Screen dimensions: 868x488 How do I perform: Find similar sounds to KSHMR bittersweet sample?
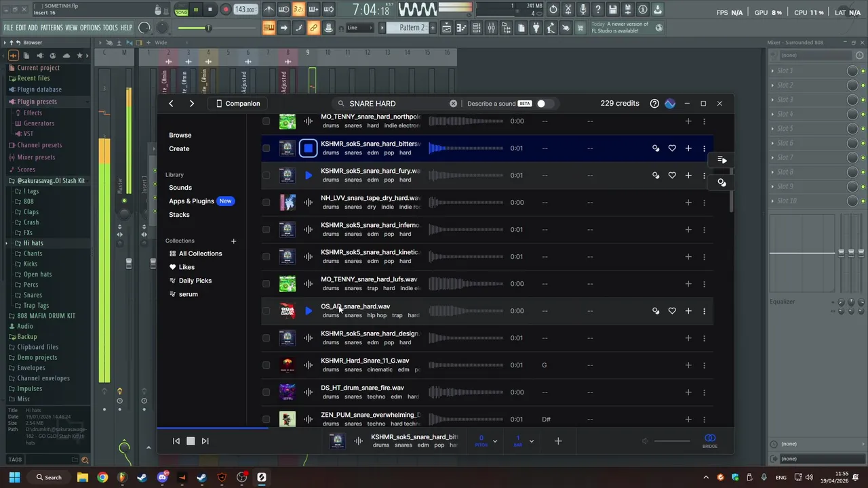(x=656, y=148)
